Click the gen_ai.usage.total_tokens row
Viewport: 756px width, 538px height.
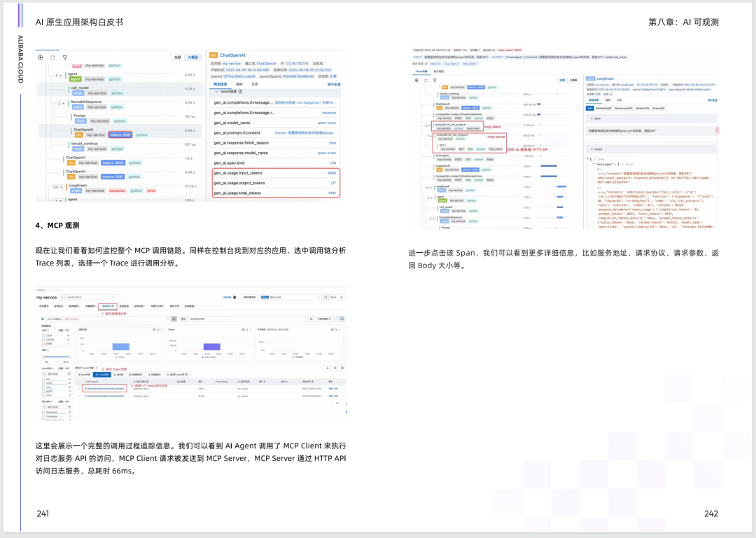click(275, 193)
